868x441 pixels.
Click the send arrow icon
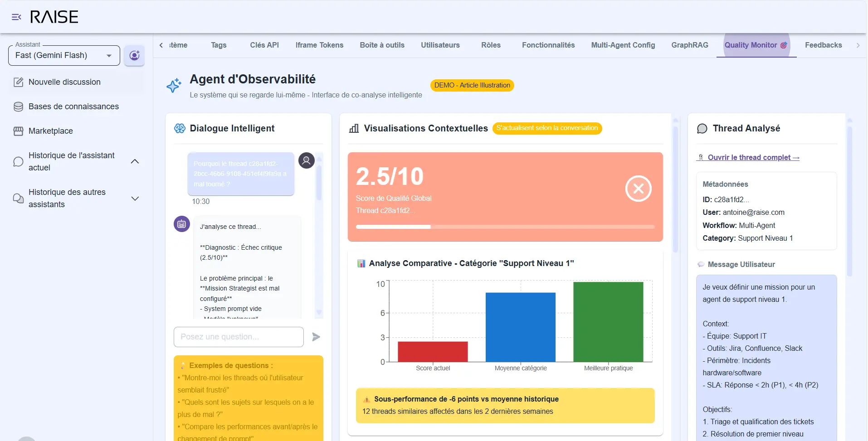316,337
